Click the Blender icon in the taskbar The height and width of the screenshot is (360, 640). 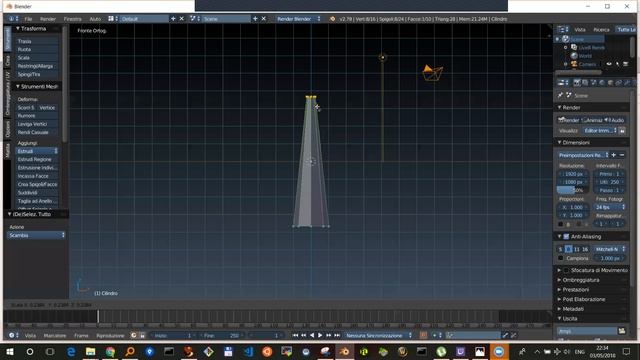coord(344,351)
